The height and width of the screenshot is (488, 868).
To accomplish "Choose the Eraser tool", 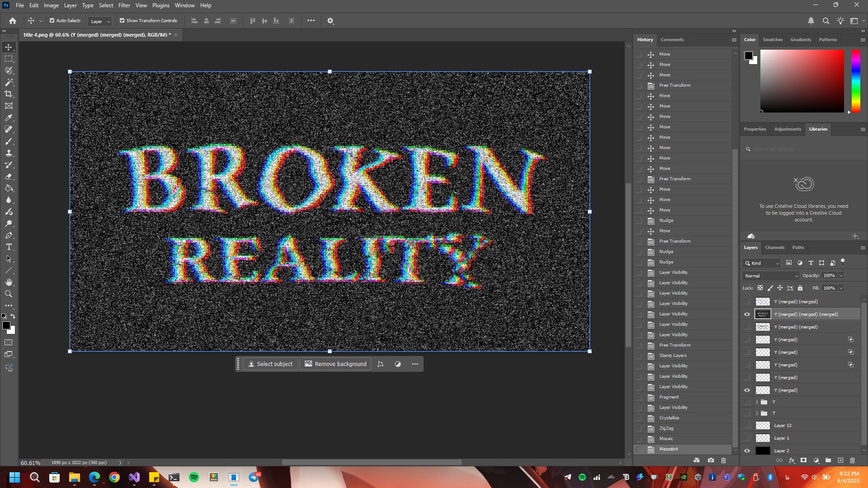I will (x=9, y=177).
